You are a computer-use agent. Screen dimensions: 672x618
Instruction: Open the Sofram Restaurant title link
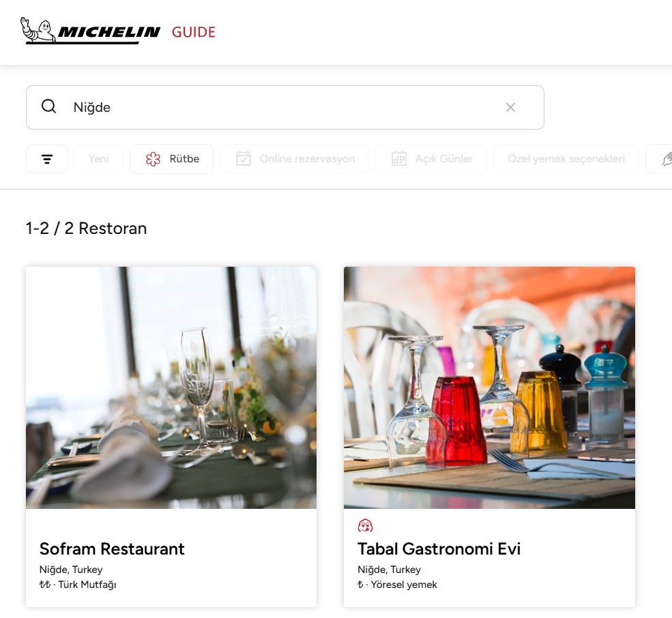point(112,549)
